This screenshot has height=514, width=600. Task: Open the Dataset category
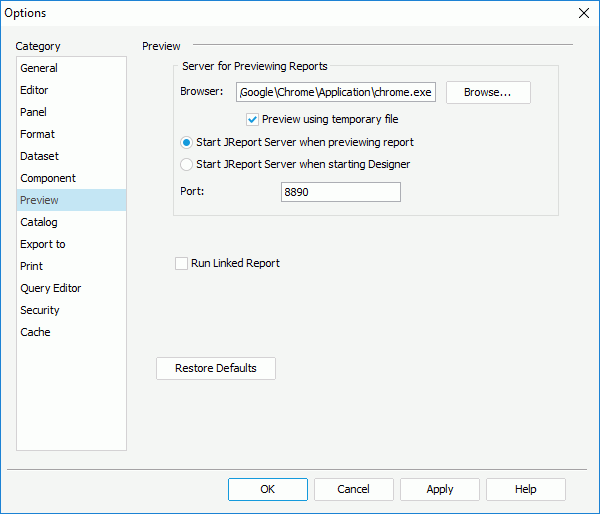(x=71, y=156)
